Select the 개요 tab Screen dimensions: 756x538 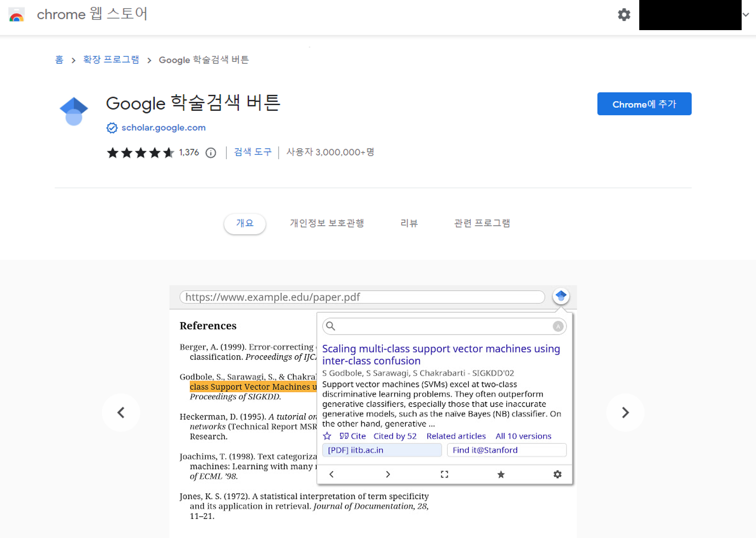[245, 223]
